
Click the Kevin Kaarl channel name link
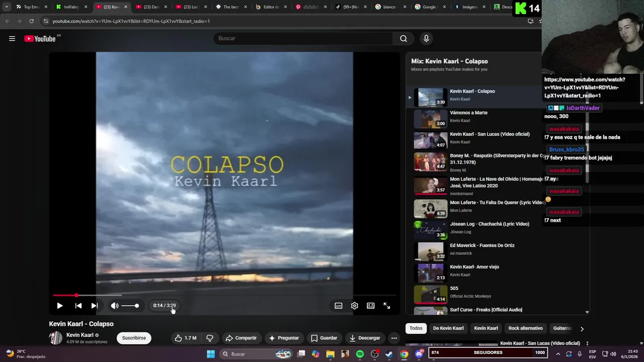coord(80,335)
